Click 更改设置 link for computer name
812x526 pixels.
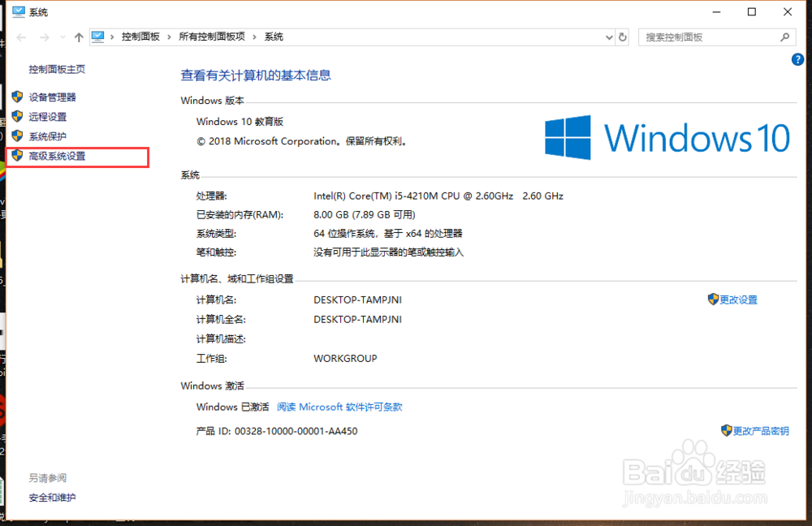point(738,300)
